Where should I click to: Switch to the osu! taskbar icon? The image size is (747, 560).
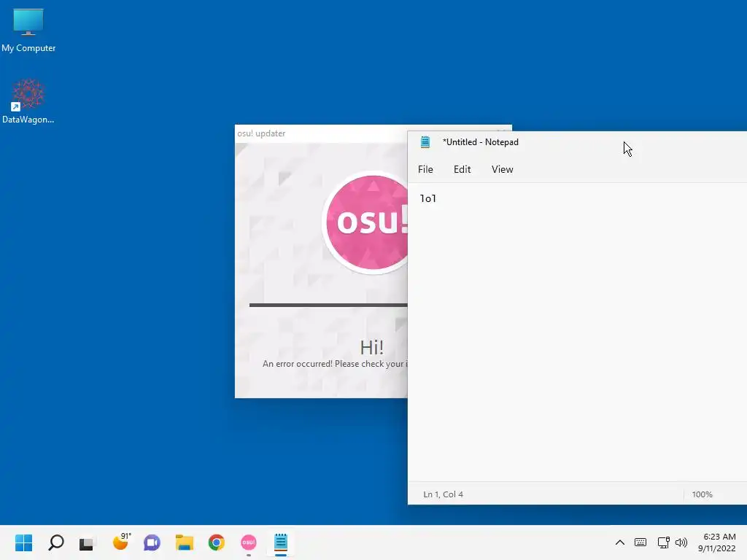pos(249,542)
